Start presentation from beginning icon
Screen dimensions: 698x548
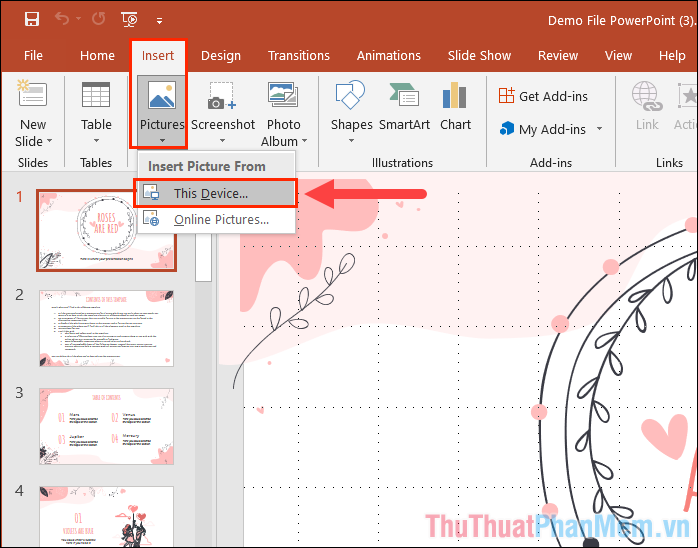point(130,19)
